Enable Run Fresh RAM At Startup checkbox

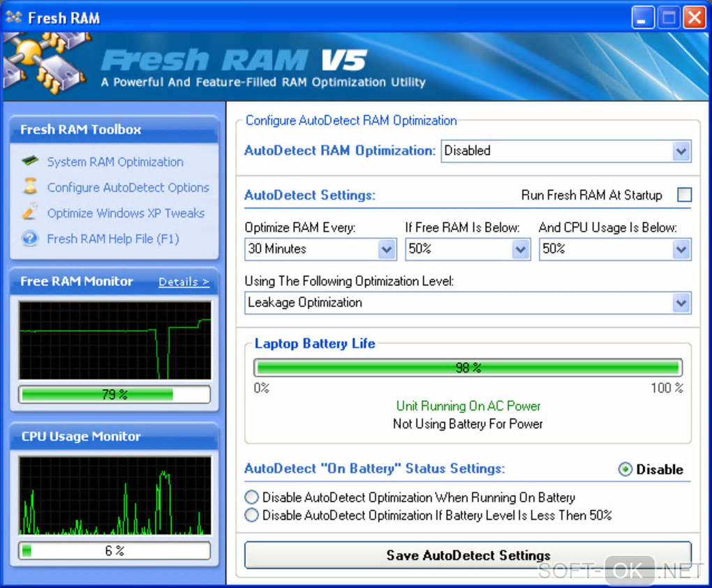point(684,195)
